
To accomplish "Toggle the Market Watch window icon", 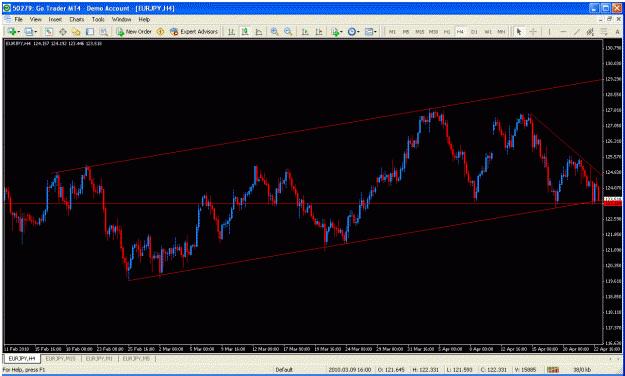I will click(49, 31).
